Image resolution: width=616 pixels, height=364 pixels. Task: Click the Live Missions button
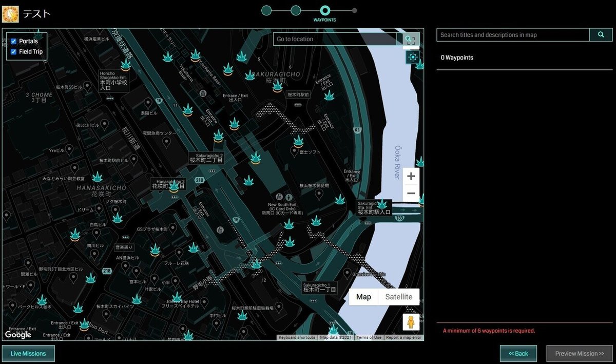tap(28, 353)
